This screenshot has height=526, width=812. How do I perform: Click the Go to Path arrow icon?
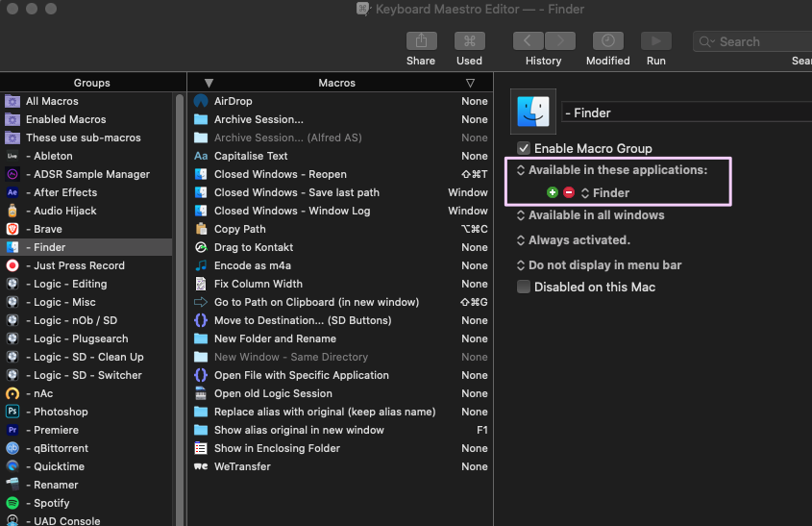201,302
